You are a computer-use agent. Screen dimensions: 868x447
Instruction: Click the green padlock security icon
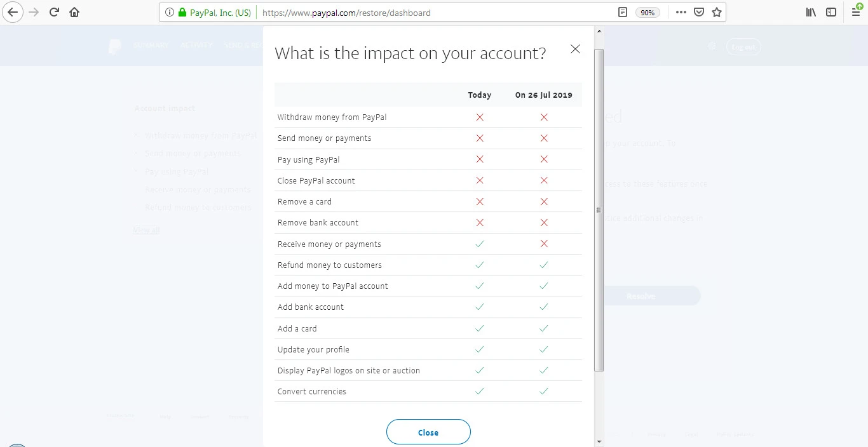pyautogui.click(x=182, y=12)
